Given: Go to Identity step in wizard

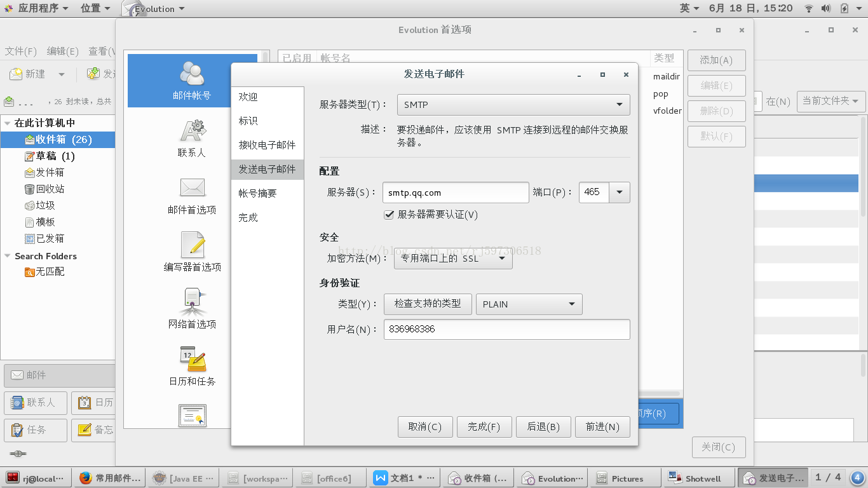Looking at the screenshot, I should (268, 121).
